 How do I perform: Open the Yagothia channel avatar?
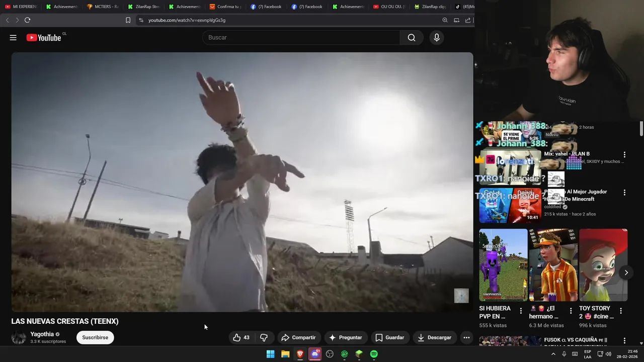coord(19,337)
